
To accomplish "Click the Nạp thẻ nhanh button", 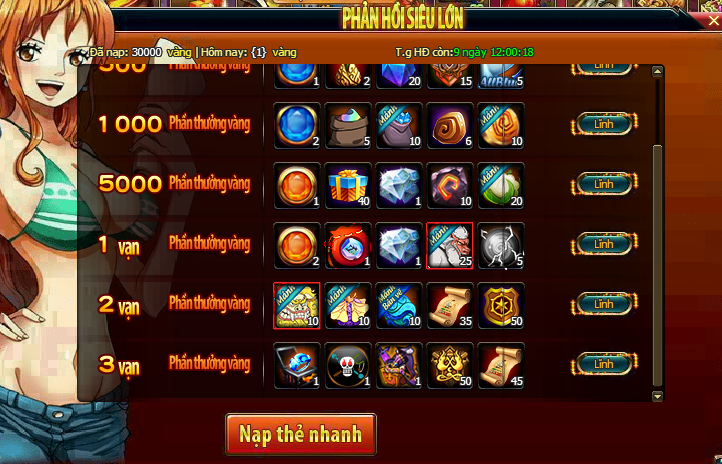I will tap(301, 435).
